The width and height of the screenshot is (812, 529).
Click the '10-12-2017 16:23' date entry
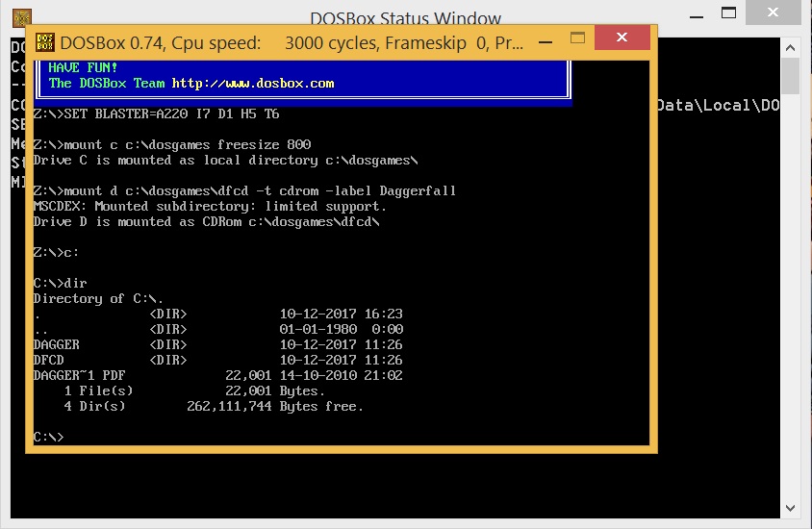(342, 315)
